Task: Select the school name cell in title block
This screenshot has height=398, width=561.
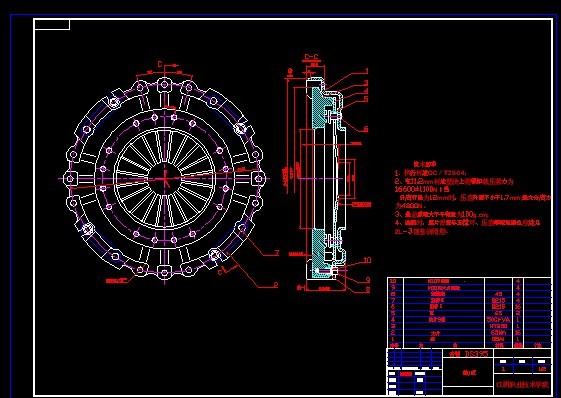Action: click(x=522, y=385)
